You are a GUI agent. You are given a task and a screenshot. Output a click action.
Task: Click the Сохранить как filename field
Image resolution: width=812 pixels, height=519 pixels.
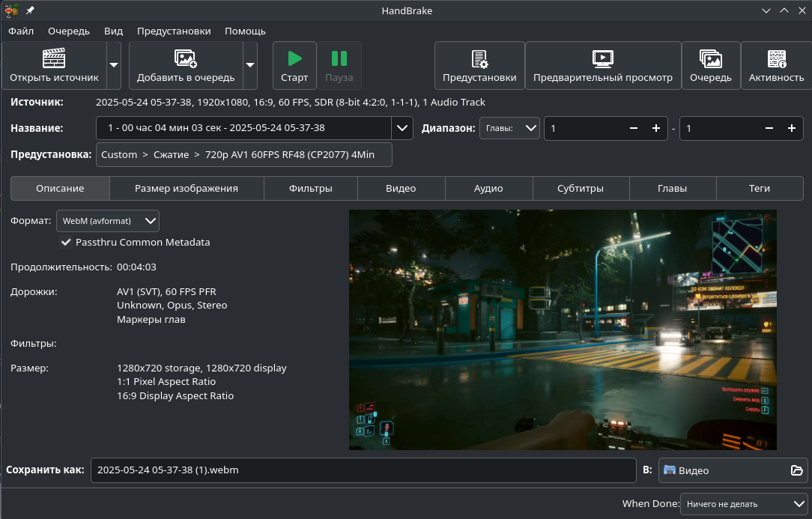[x=363, y=470]
